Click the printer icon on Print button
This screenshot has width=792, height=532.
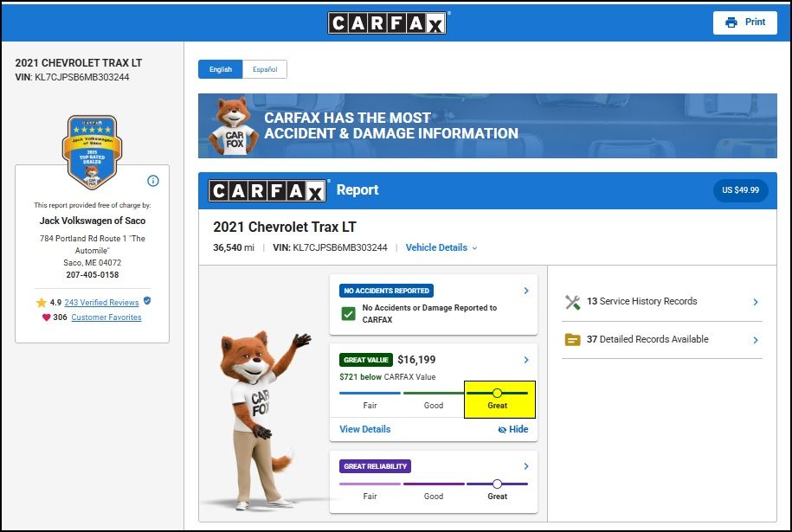point(731,22)
